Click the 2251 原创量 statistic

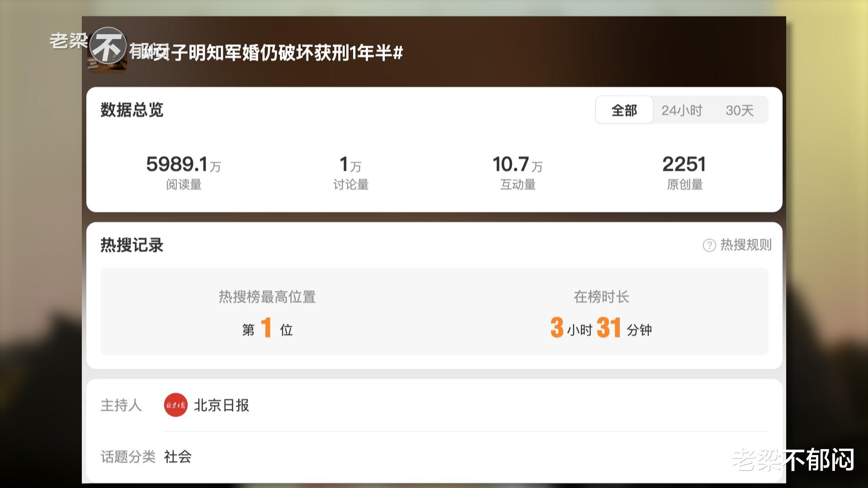coord(684,173)
